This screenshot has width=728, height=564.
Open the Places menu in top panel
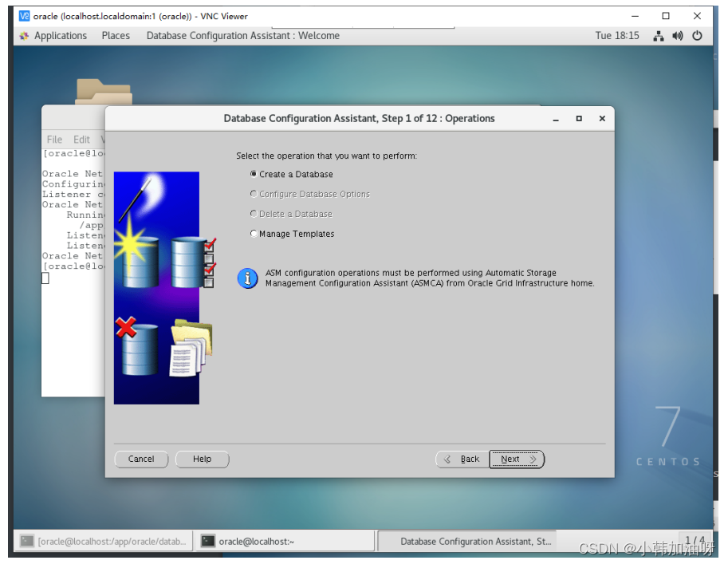click(116, 36)
